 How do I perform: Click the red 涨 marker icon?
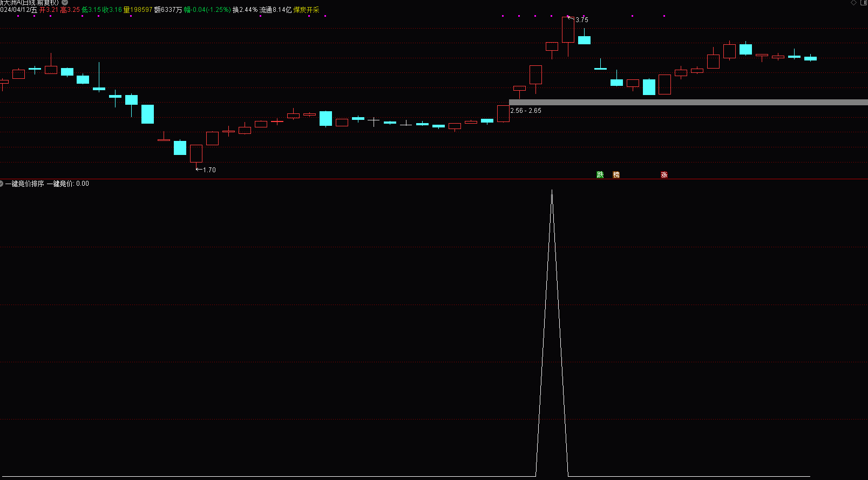click(664, 174)
